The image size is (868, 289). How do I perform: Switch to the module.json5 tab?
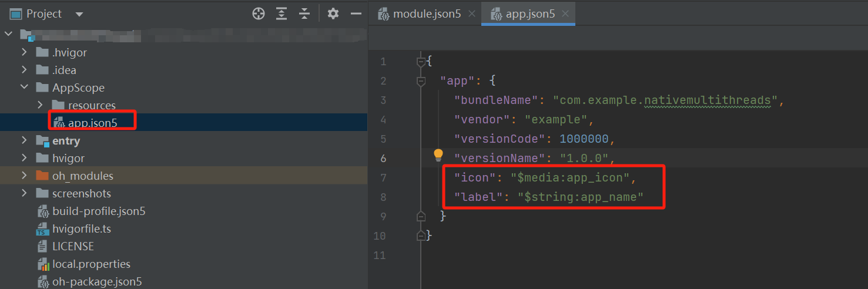point(426,14)
